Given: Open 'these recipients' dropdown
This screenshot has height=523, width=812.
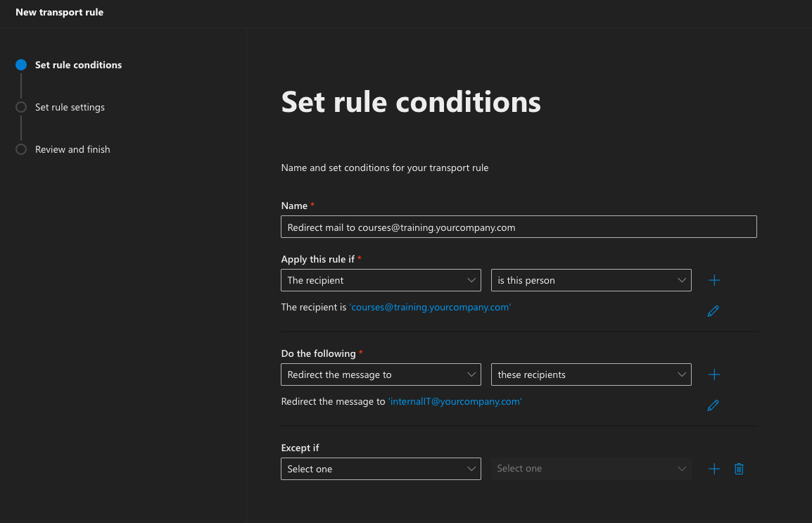Looking at the screenshot, I should 591,374.
